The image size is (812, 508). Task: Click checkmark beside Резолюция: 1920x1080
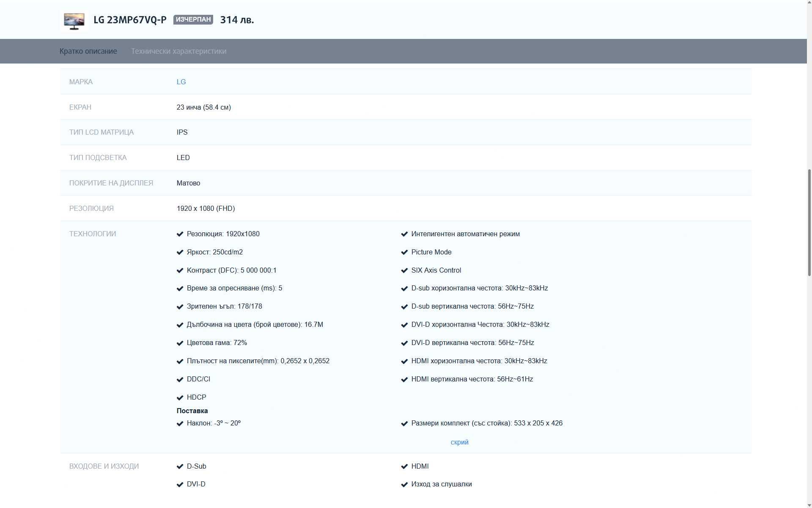180,234
